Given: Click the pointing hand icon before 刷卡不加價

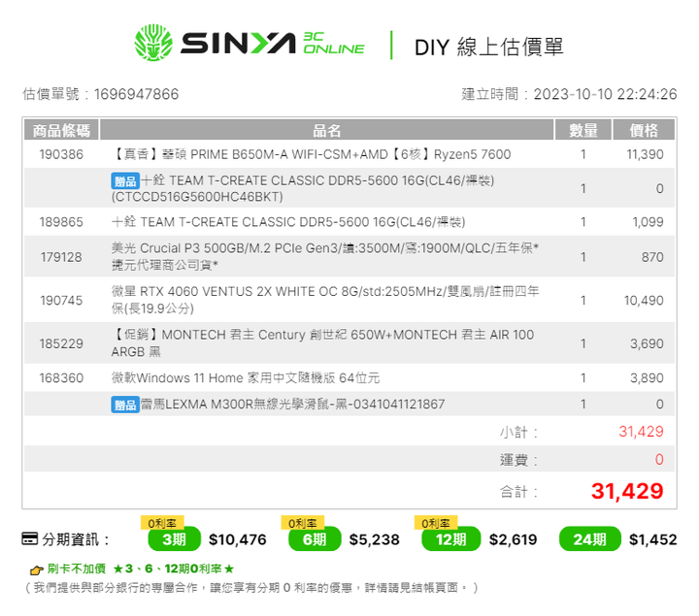Looking at the screenshot, I should pos(36,569).
